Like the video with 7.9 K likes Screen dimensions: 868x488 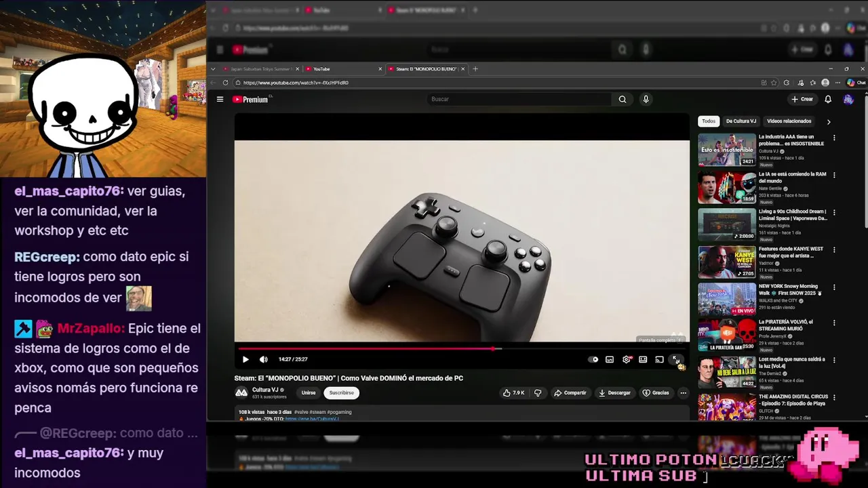click(513, 392)
